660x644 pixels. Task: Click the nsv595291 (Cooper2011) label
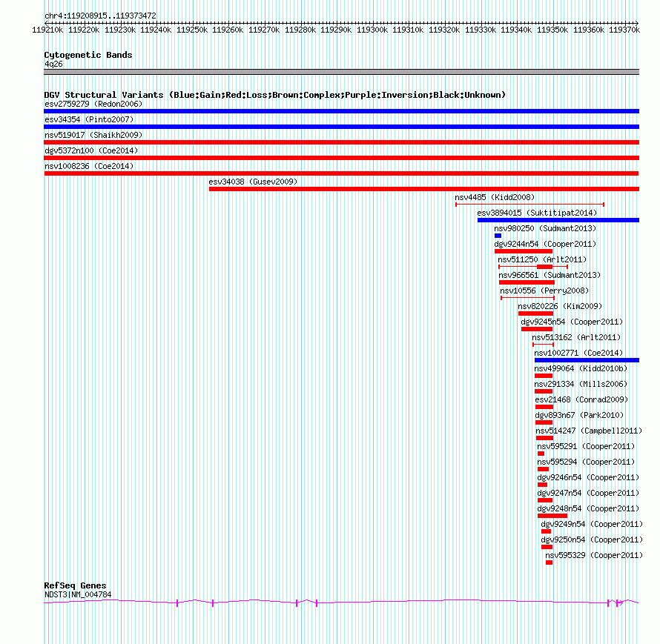pos(586,446)
